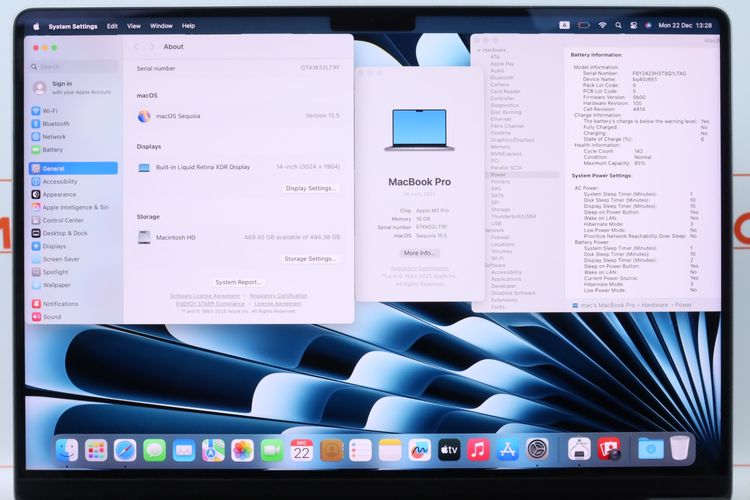Open System Report from About pane
The height and width of the screenshot is (500, 750).
[x=238, y=282]
